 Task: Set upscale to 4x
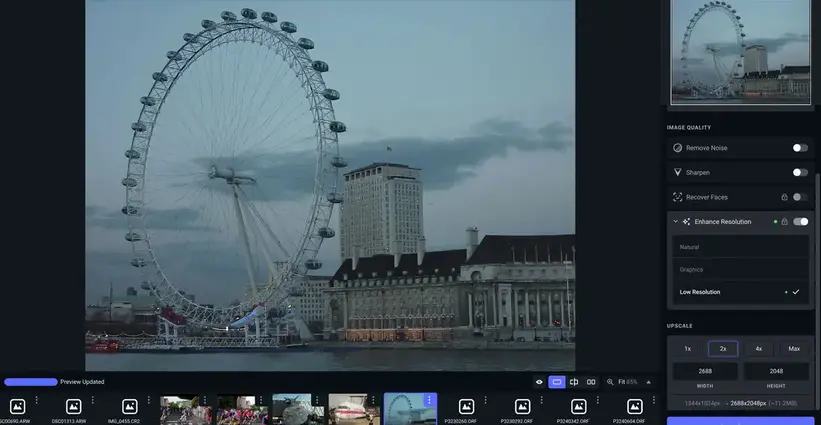[759, 349]
